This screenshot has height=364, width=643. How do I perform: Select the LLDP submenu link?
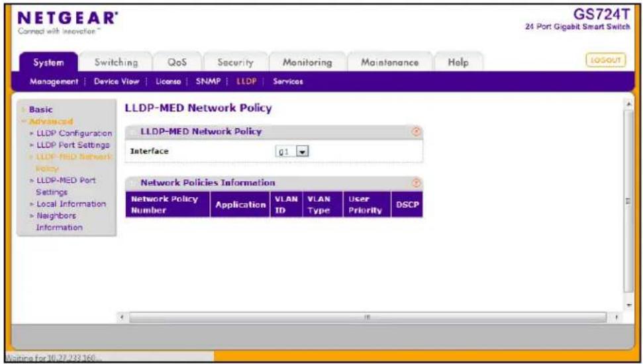pyautogui.click(x=246, y=81)
